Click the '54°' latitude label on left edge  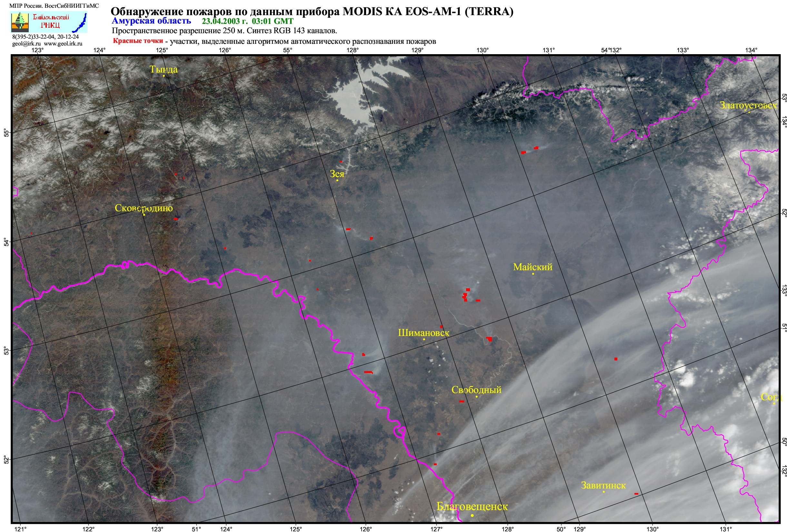[6, 242]
